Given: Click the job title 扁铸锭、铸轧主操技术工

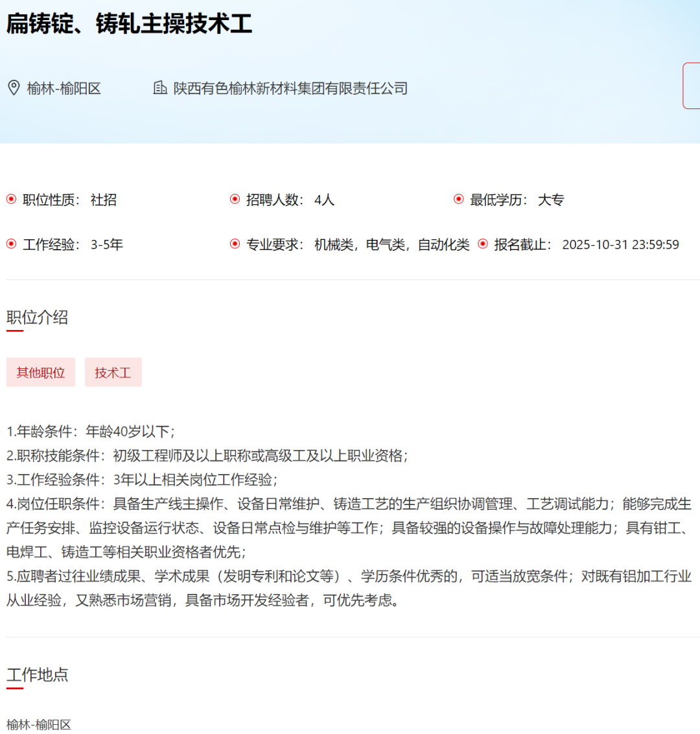Looking at the screenshot, I should pos(129,23).
